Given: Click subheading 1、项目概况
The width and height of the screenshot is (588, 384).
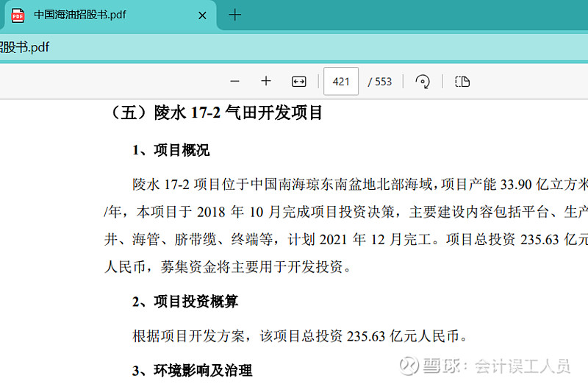Looking at the screenshot, I should tap(171, 150).
